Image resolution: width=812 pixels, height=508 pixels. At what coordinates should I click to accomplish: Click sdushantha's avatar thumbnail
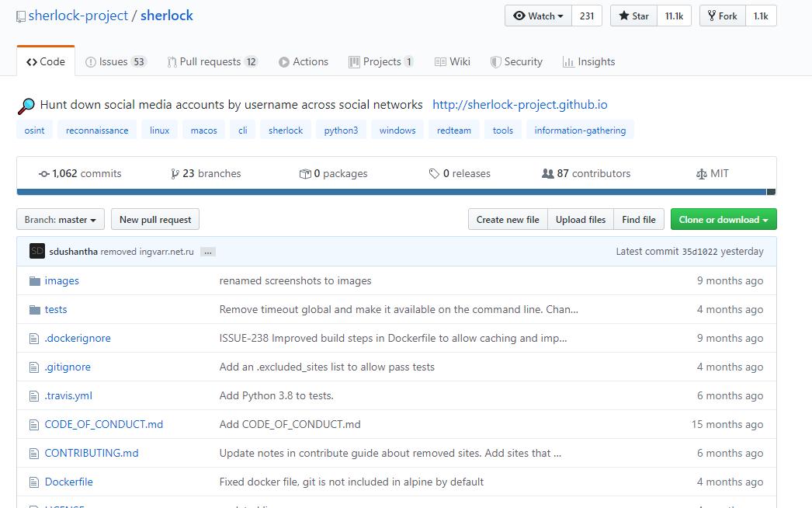36,252
